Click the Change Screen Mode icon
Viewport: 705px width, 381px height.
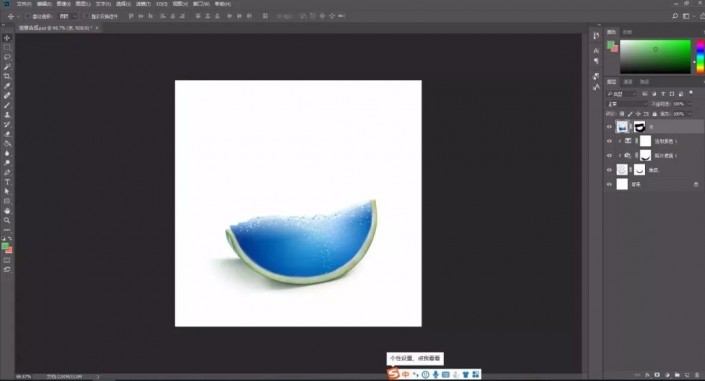7,269
